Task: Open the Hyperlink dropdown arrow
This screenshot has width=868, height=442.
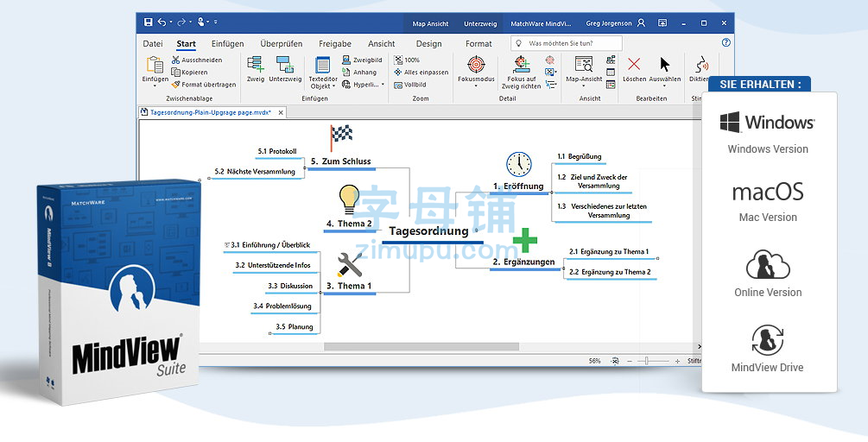Action: pyautogui.click(x=383, y=85)
